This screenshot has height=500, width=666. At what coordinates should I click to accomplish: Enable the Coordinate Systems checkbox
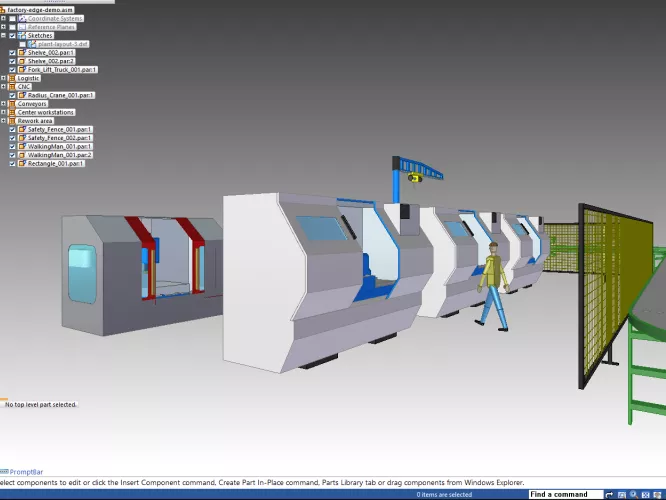pos(12,19)
